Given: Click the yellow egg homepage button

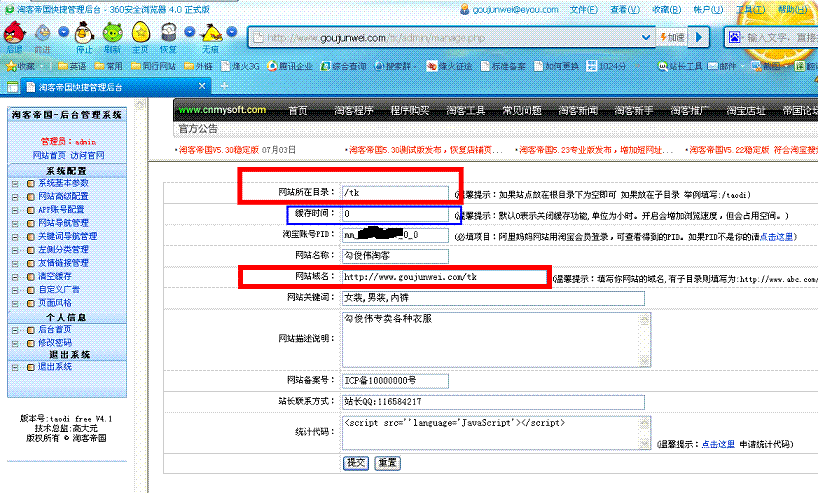Looking at the screenshot, I should pyautogui.click(x=140, y=33).
